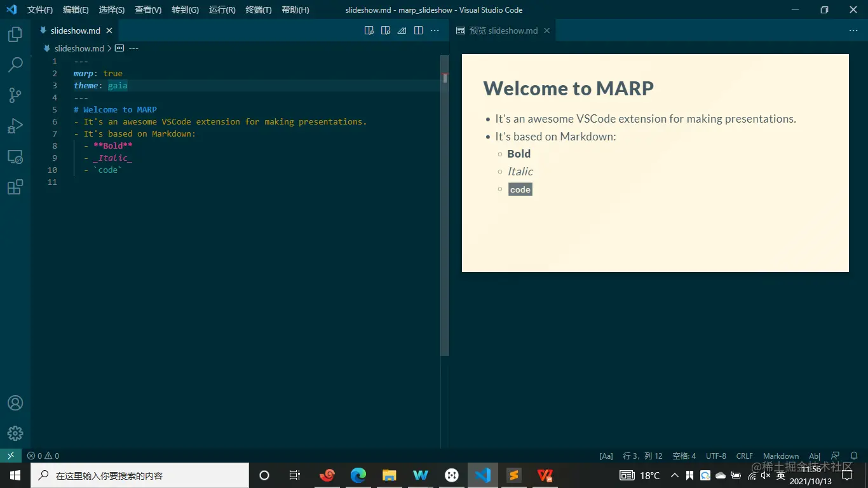Screen dimensions: 868x488
Task: Open the Run and Debug view
Action: (15, 125)
